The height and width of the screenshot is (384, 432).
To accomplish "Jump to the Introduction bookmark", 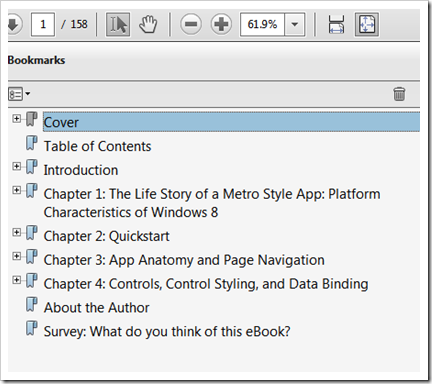I will [81, 170].
